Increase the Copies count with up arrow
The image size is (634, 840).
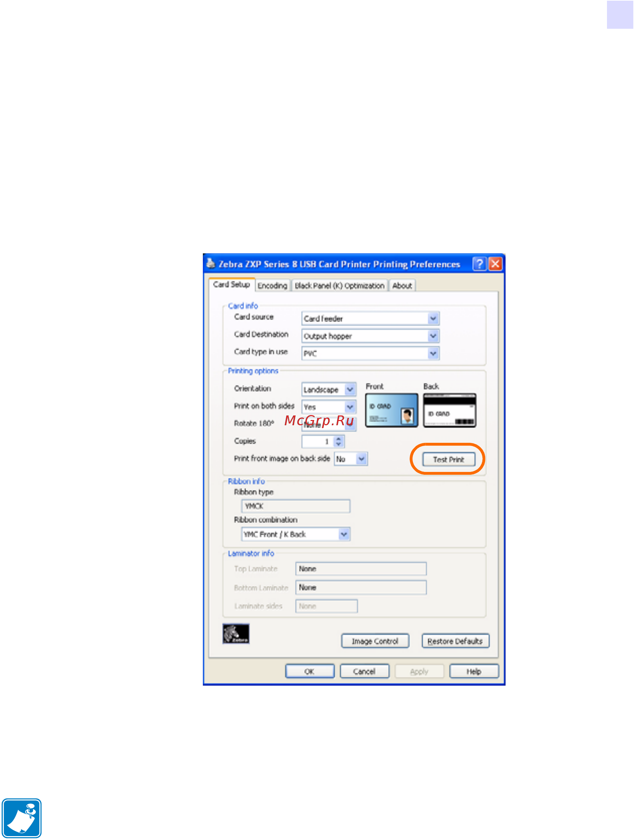tap(338, 439)
